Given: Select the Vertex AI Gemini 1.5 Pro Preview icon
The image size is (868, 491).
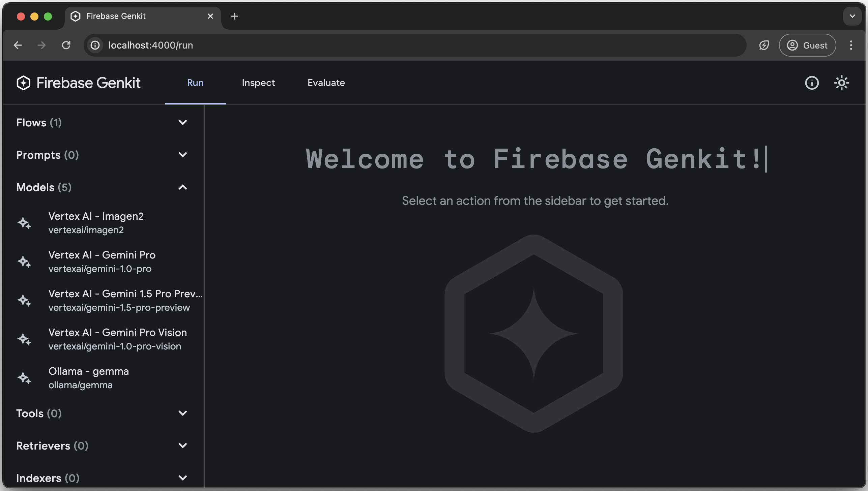Looking at the screenshot, I should click(24, 300).
